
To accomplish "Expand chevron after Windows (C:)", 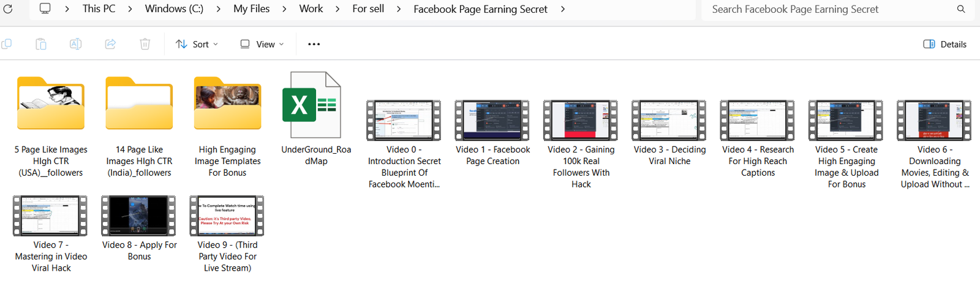I will (x=219, y=9).
